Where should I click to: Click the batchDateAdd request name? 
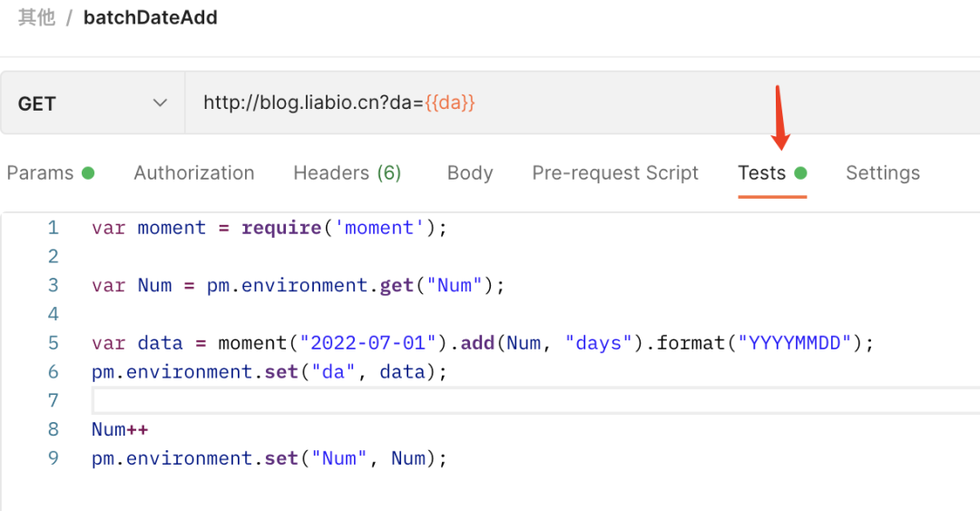pyautogui.click(x=151, y=17)
